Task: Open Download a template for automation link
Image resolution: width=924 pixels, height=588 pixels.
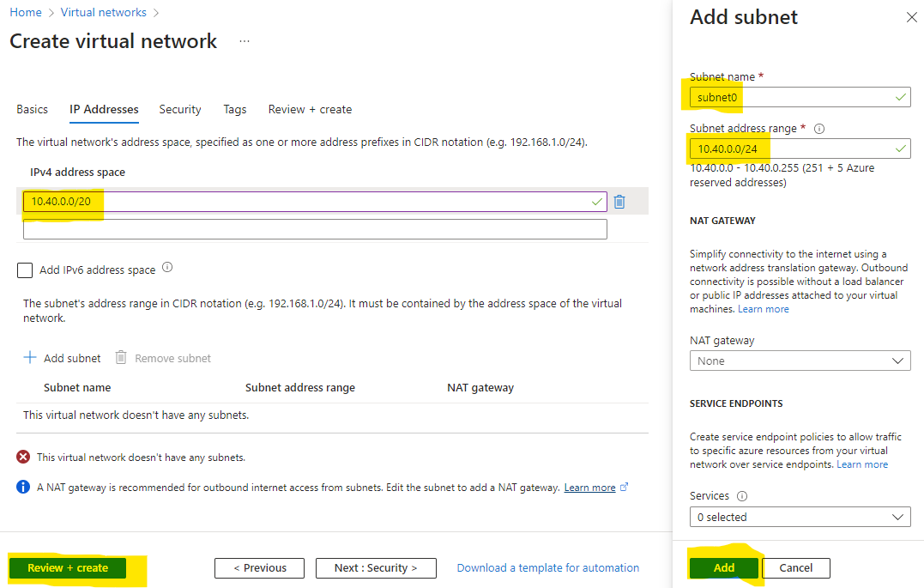Action: 548,568
